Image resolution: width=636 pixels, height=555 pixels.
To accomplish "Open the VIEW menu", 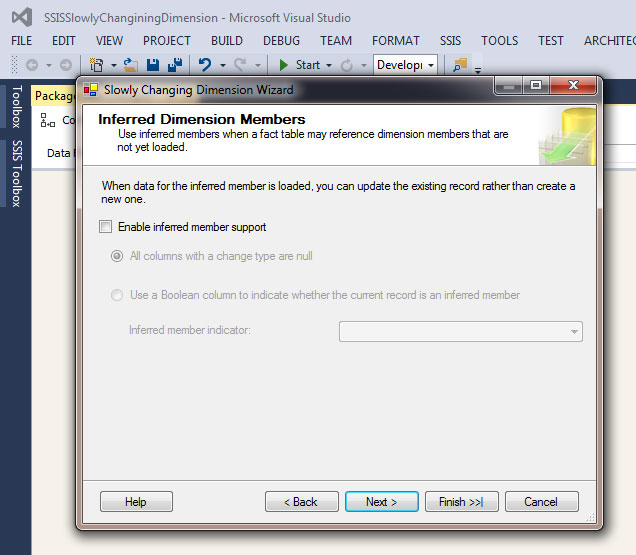I will [x=109, y=41].
